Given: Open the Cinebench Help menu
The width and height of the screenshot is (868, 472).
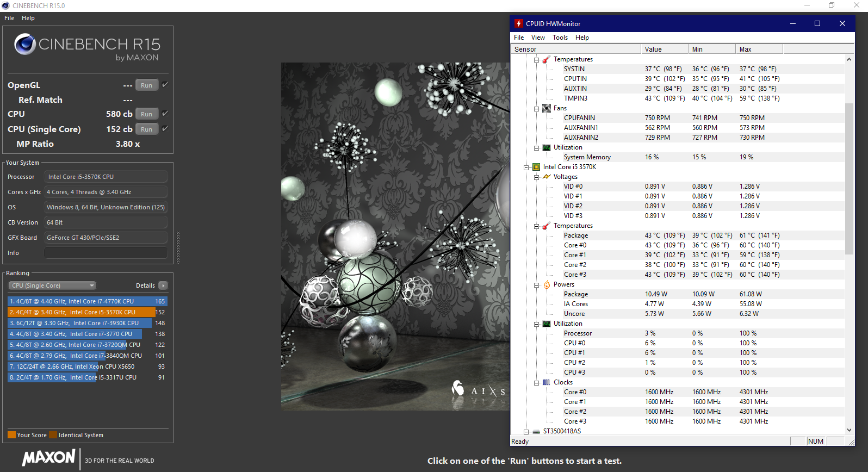Looking at the screenshot, I should (28, 18).
